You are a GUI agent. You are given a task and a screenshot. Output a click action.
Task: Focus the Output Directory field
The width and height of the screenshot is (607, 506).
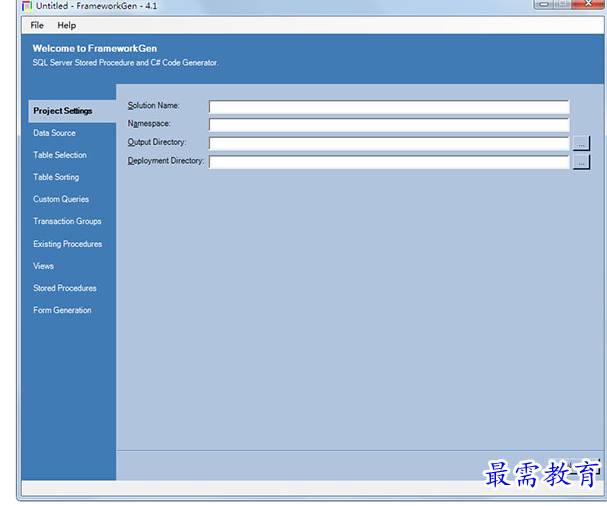(x=389, y=143)
